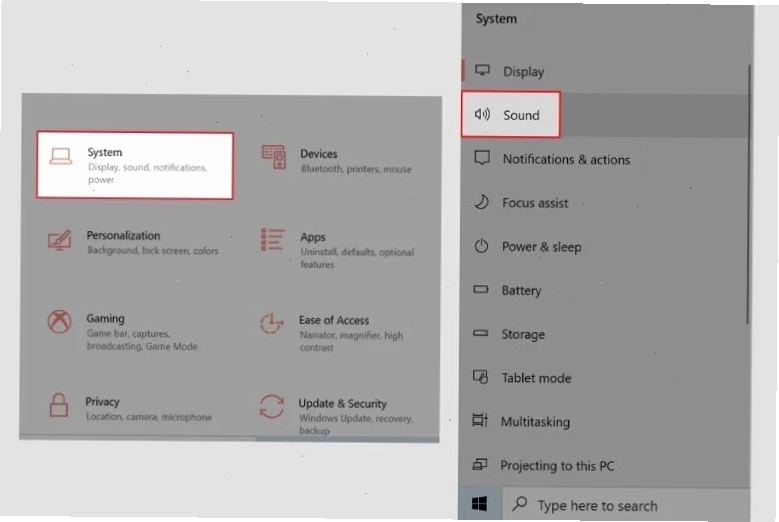Click the Battery icon in sidebar
This screenshot has height=522, width=779.
(480, 289)
